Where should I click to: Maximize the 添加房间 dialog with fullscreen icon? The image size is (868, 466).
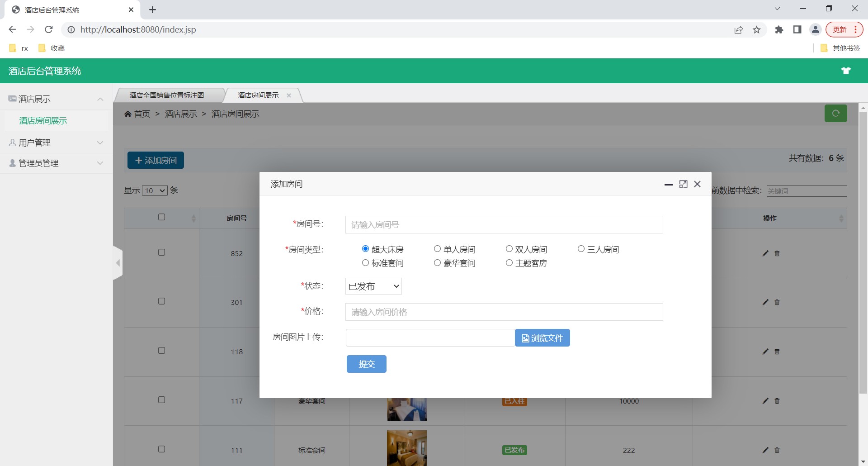(x=683, y=184)
